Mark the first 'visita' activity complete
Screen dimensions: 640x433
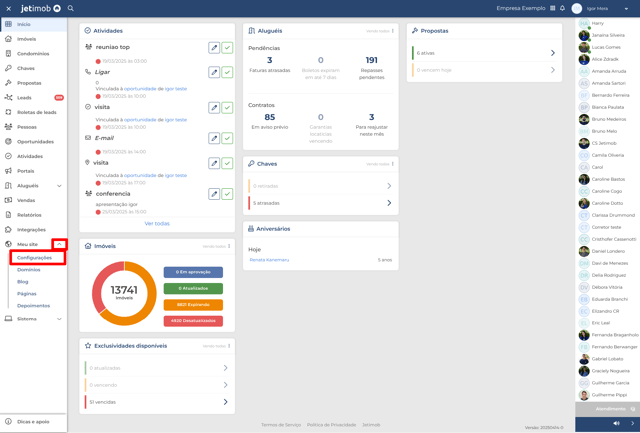228,107
